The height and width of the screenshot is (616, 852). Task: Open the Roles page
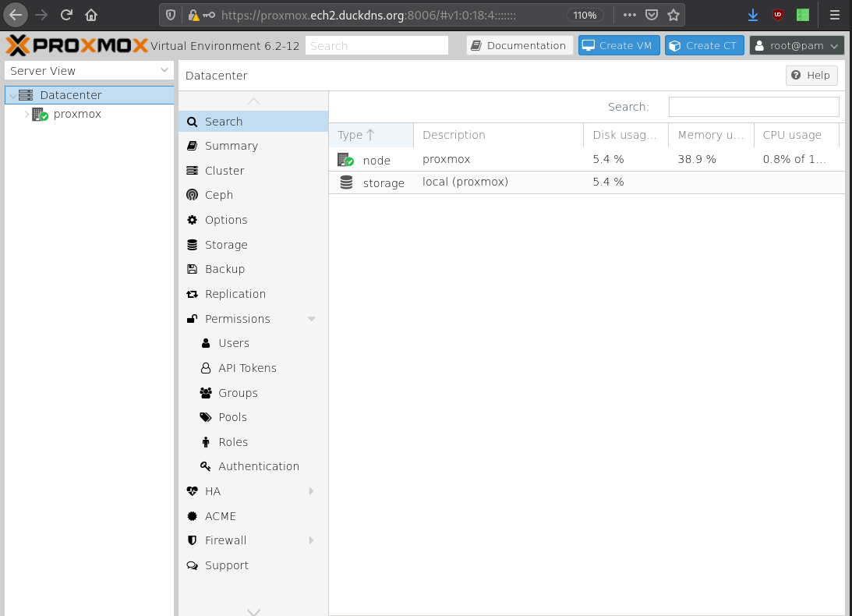point(253,442)
